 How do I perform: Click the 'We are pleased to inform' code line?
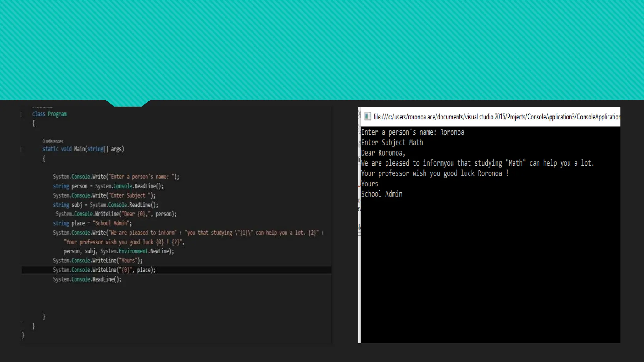point(189,233)
